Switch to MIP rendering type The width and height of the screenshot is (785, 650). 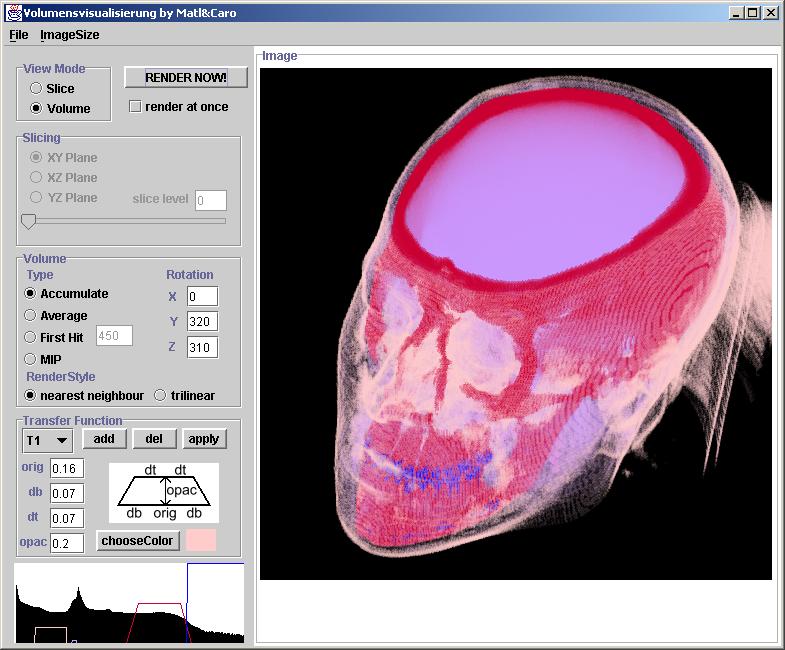30,359
